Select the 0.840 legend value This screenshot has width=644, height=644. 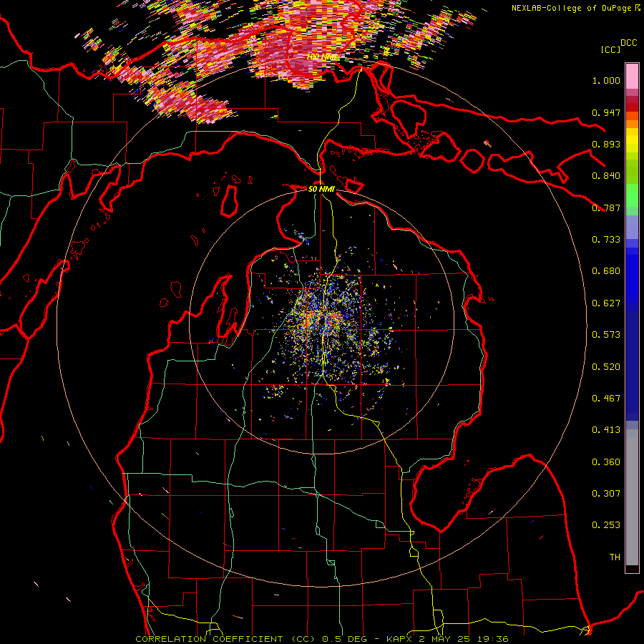pyautogui.click(x=606, y=176)
